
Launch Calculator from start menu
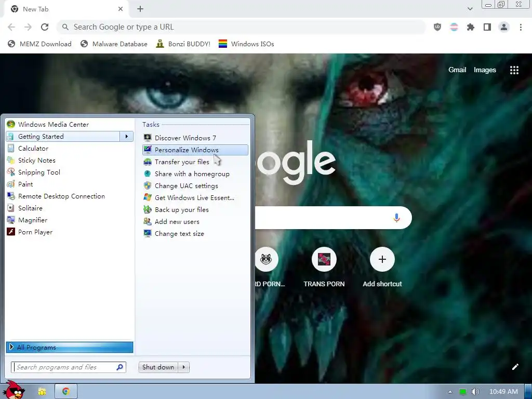click(70, 148)
